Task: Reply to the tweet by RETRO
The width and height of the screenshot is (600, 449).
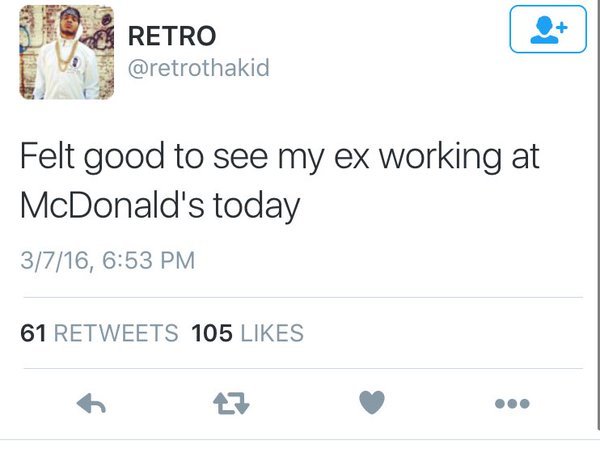Action: [x=92, y=403]
